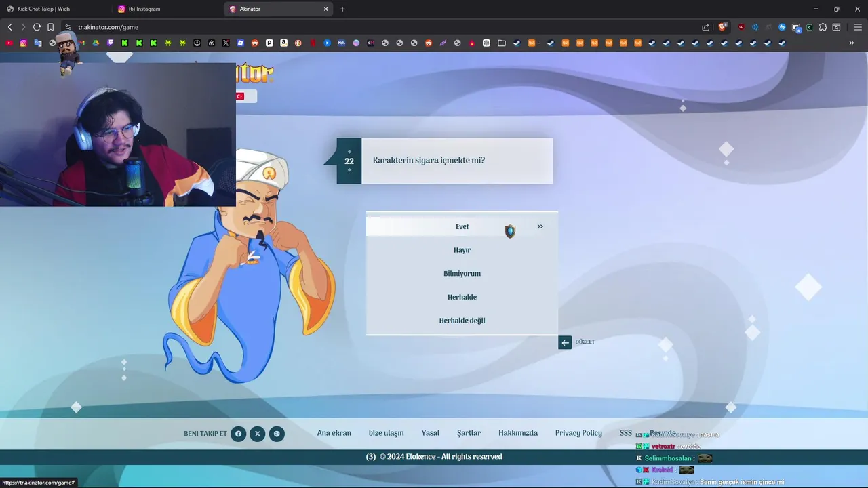Open the X (Twitter) bookmark icon

226,43
